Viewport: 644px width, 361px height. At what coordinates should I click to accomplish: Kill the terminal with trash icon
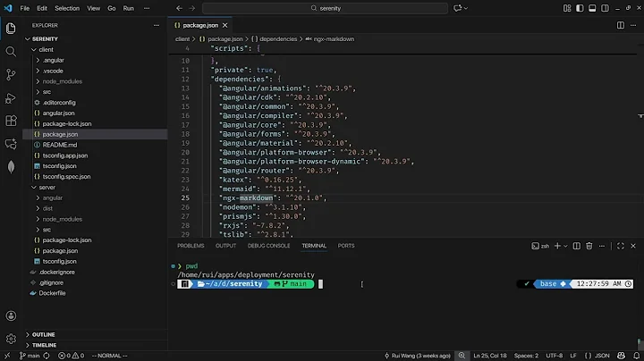(x=589, y=246)
